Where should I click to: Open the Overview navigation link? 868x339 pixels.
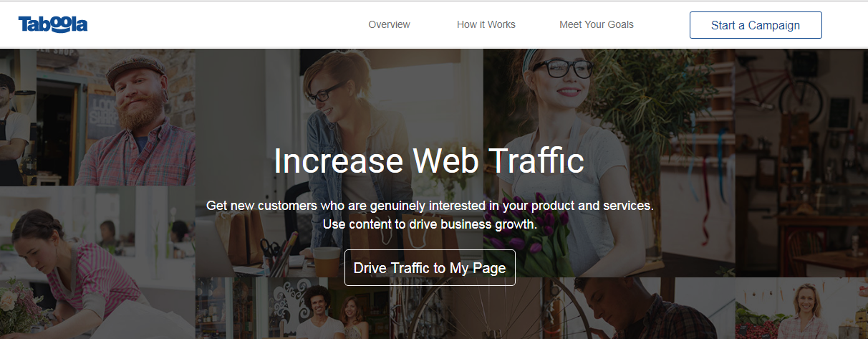[x=389, y=24]
